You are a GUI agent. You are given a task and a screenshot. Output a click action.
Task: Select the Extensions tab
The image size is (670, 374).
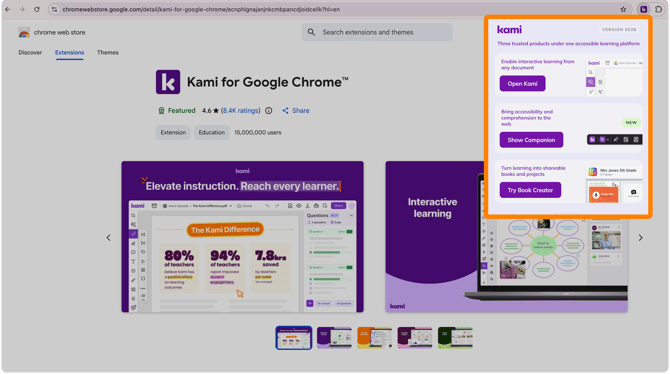70,53
